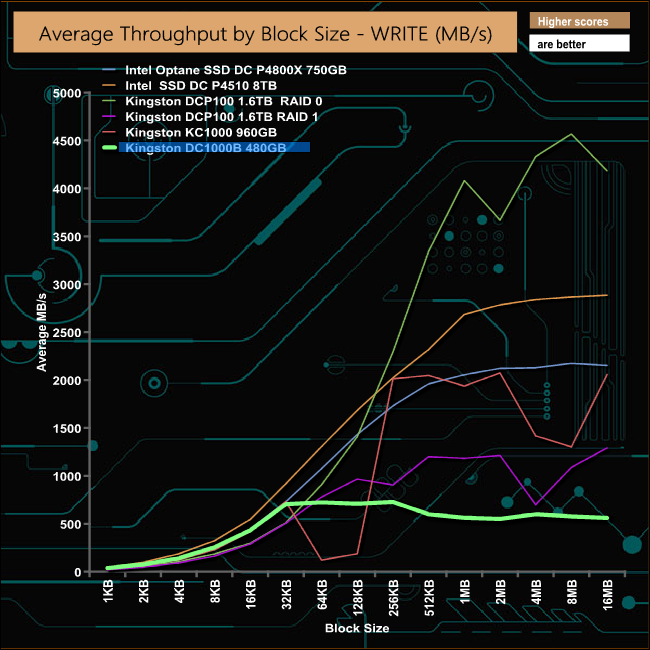Click the chart title 'Average Throughput by Block Size - WRITE (MB/s)'

(265, 33)
